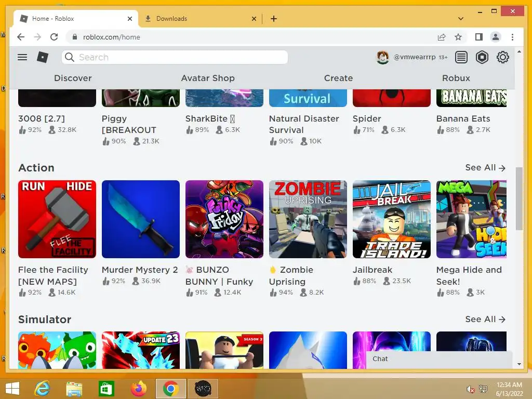Open the Windows Store taskbar icon

click(106, 389)
